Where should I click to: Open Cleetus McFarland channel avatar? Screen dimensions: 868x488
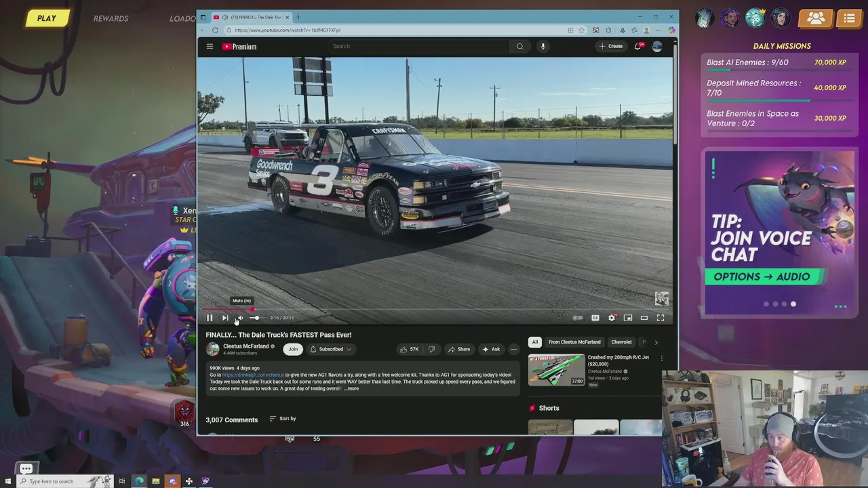(213, 349)
